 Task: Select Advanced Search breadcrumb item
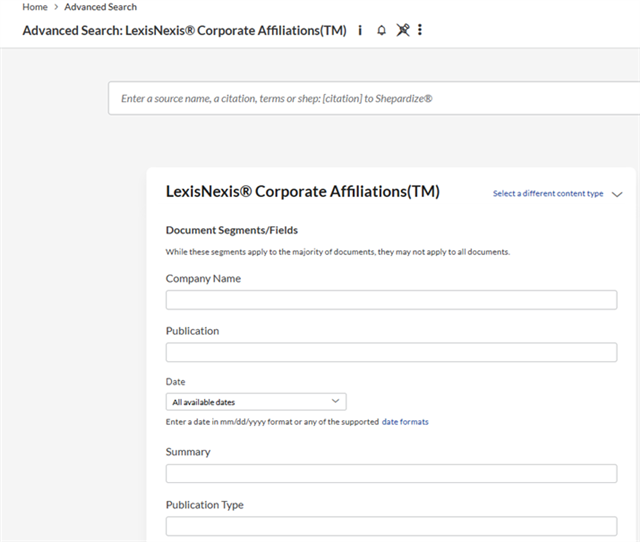point(100,7)
